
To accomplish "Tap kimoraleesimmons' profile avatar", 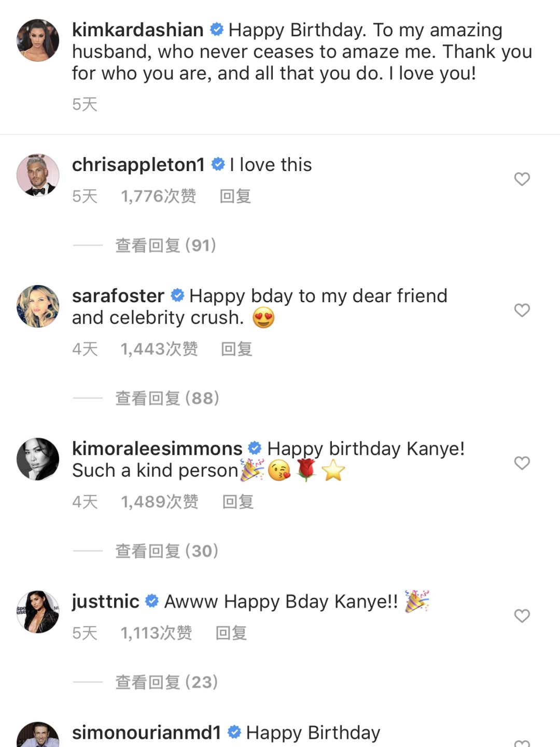I will tap(38, 459).
